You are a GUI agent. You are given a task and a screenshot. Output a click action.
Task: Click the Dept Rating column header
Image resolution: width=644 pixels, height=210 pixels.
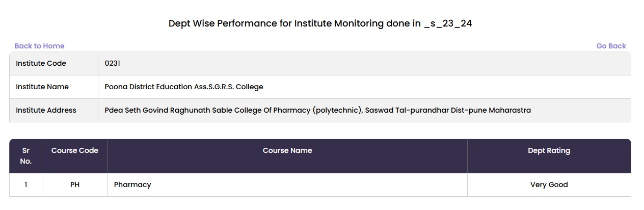click(x=549, y=156)
